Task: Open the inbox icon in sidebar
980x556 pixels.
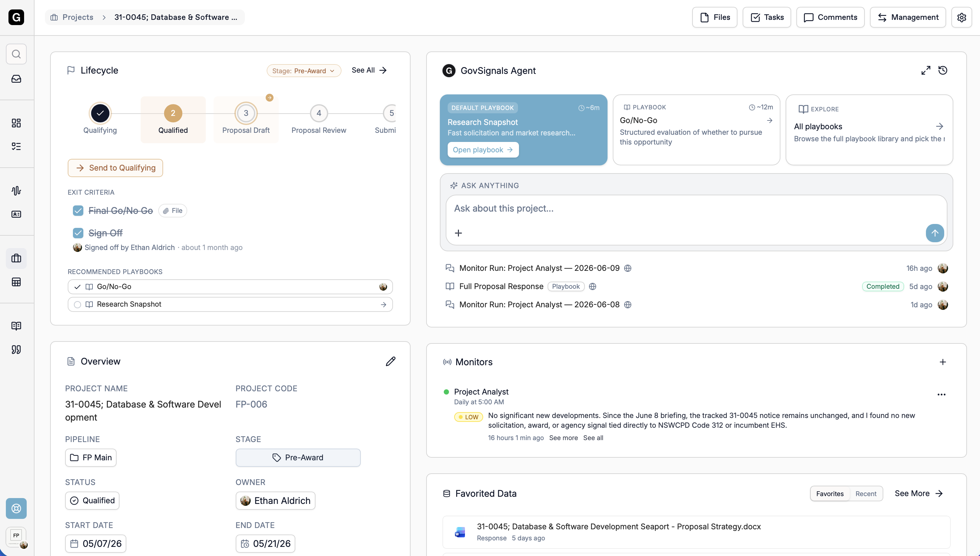Action: click(x=16, y=79)
